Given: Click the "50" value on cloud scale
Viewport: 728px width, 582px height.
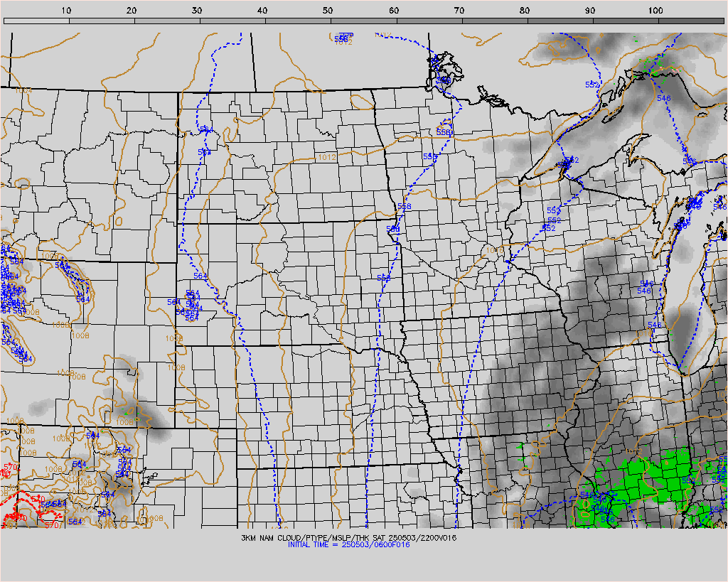Looking at the screenshot, I should tap(328, 10).
